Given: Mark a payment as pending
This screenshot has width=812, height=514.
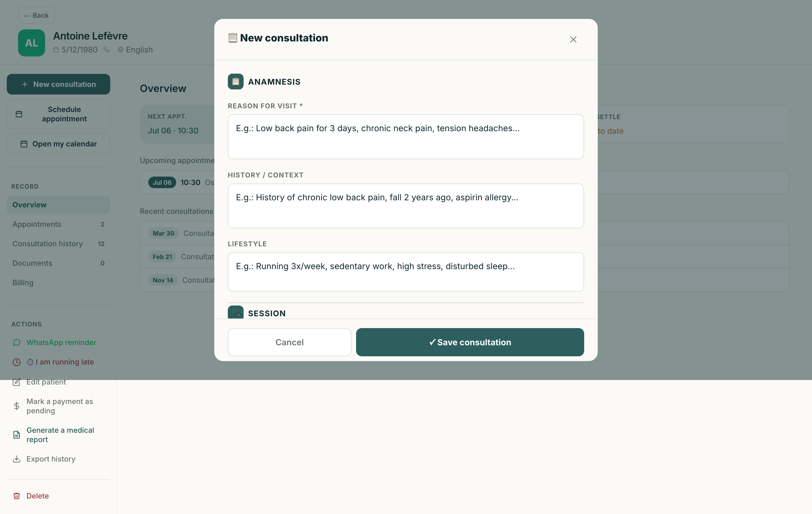Looking at the screenshot, I should [x=58, y=406].
